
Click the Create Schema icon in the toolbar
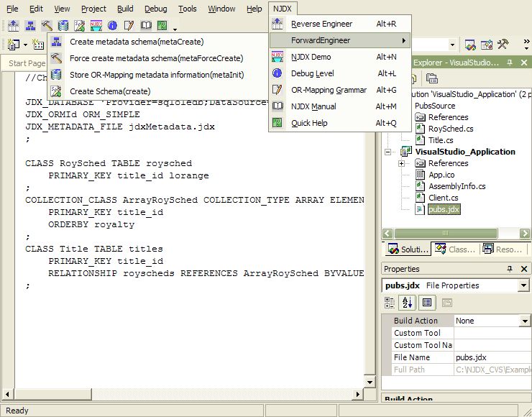pos(79,25)
